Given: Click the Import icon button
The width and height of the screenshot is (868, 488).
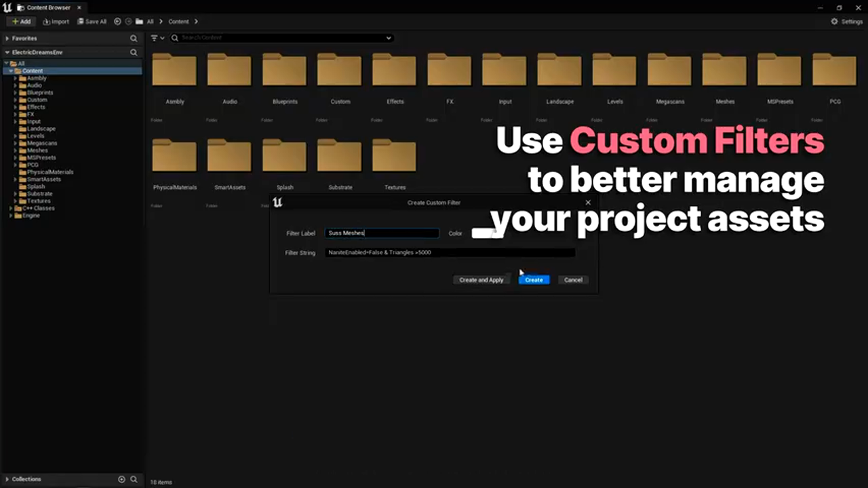Looking at the screenshot, I should (56, 22).
